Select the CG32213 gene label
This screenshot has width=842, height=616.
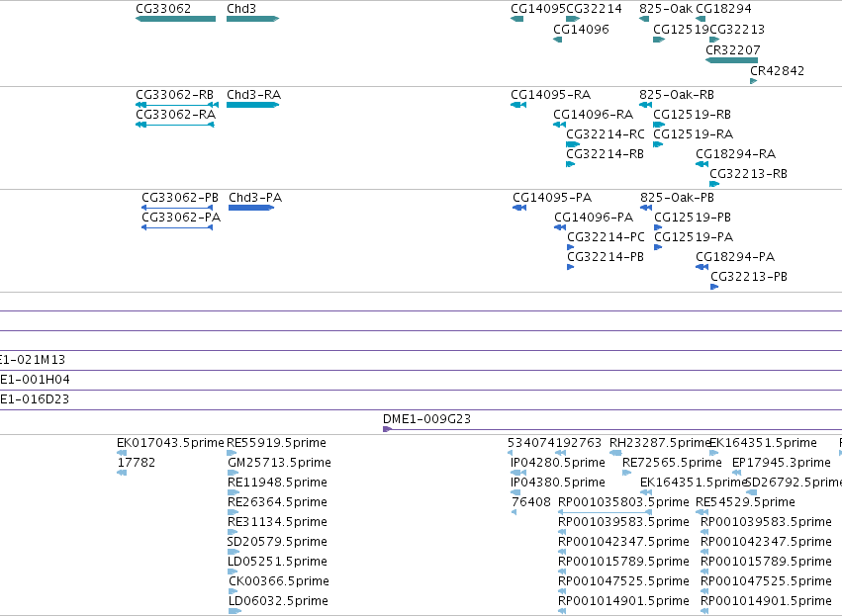point(737,30)
